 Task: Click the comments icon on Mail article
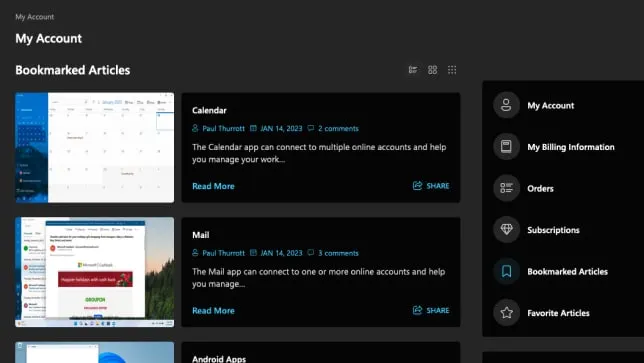point(311,253)
